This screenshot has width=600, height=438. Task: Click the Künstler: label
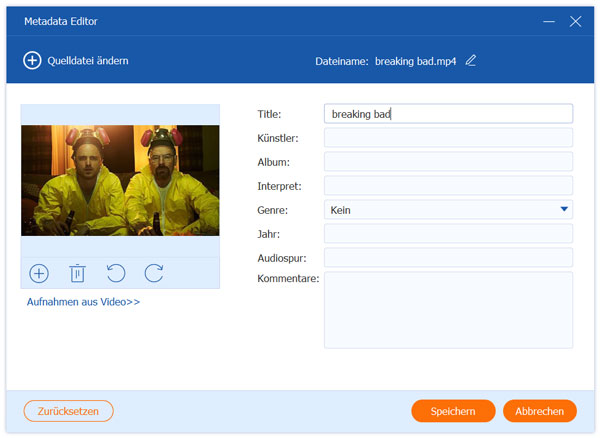point(278,138)
